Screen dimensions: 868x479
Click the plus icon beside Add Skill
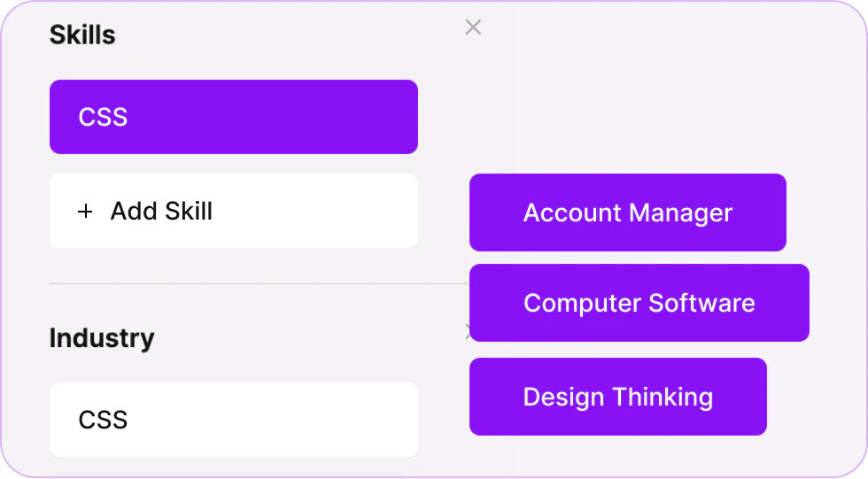point(85,212)
